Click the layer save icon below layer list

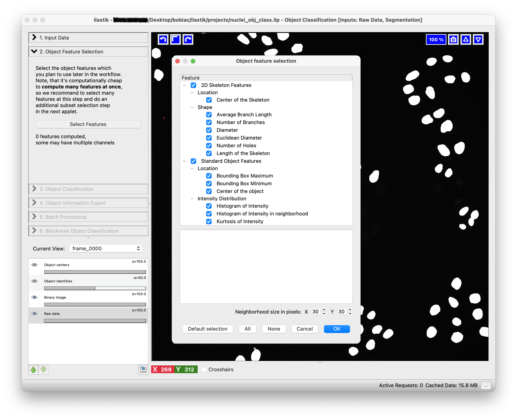pos(143,369)
